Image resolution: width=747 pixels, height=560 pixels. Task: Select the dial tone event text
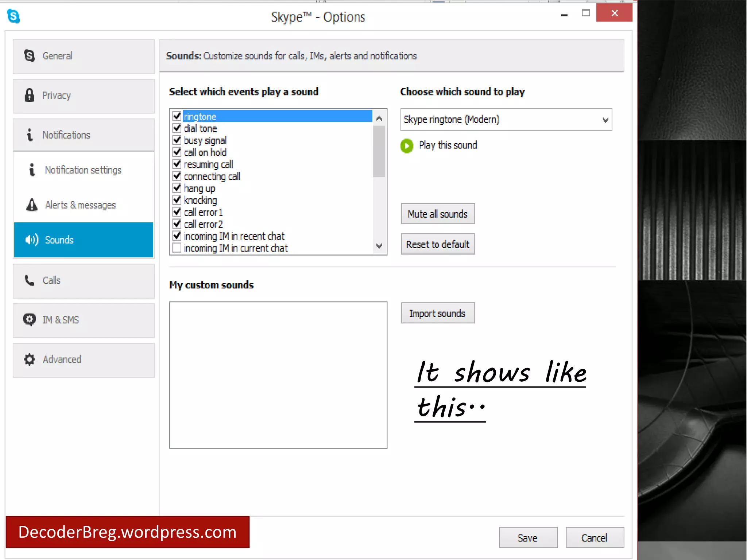[200, 128]
